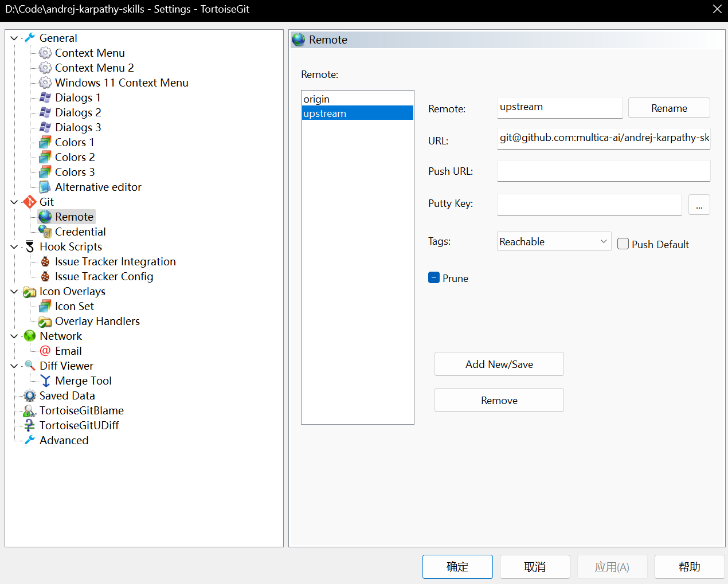Open the Advanced settings page
728x584 pixels.
tap(64, 440)
